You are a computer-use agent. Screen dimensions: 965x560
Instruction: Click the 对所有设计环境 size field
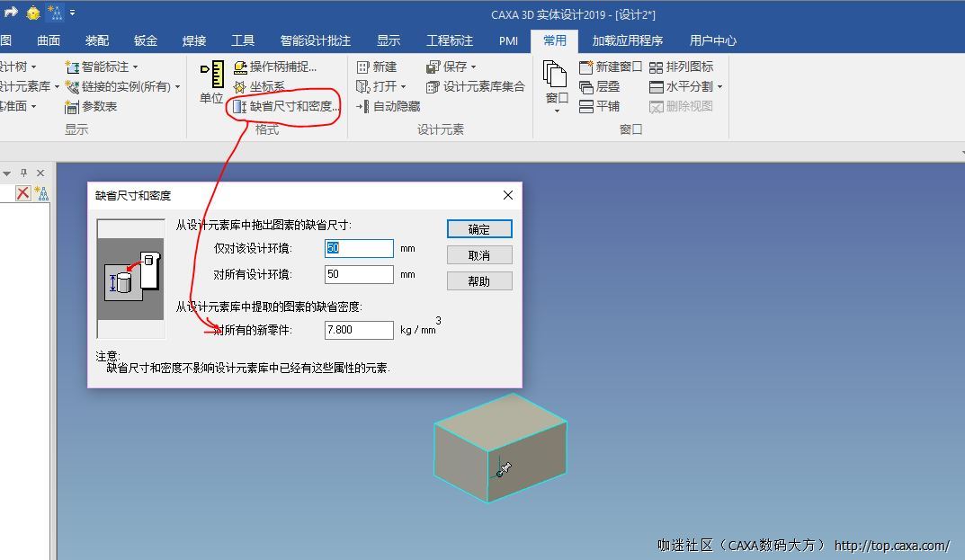[x=359, y=274]
